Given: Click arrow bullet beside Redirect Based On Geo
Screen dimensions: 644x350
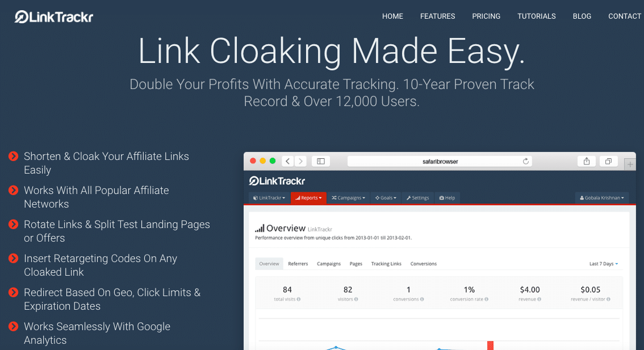Looking at the screenshot, I should pos(14,293).
